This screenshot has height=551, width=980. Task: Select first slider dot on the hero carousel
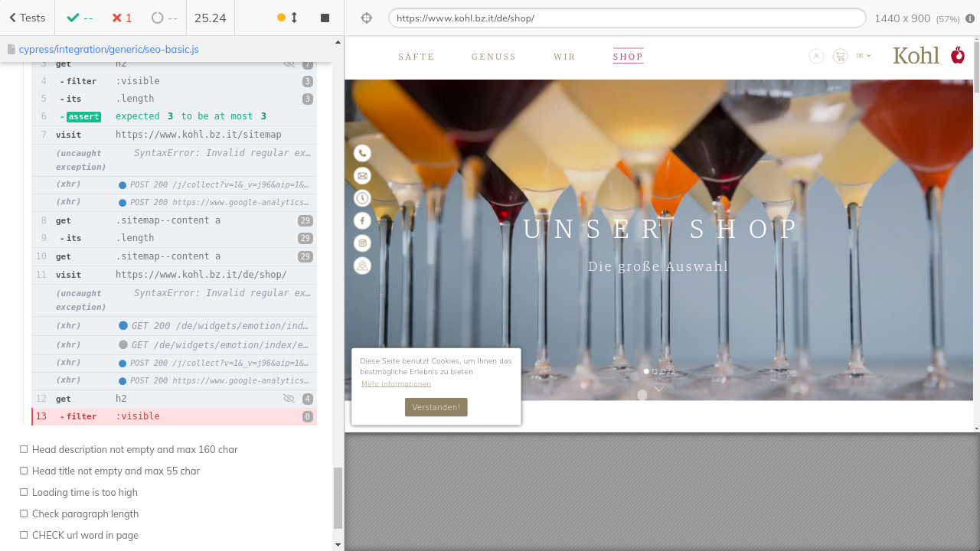646,371
